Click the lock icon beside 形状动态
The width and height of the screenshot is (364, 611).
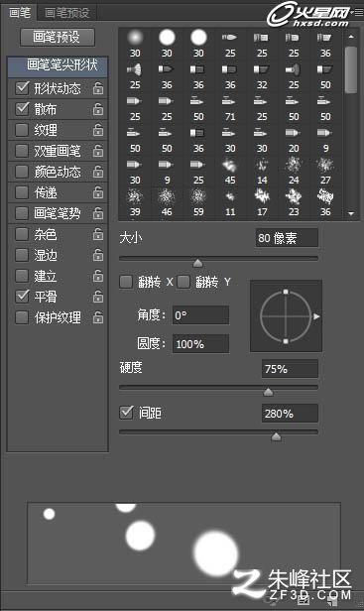point(98,88)
